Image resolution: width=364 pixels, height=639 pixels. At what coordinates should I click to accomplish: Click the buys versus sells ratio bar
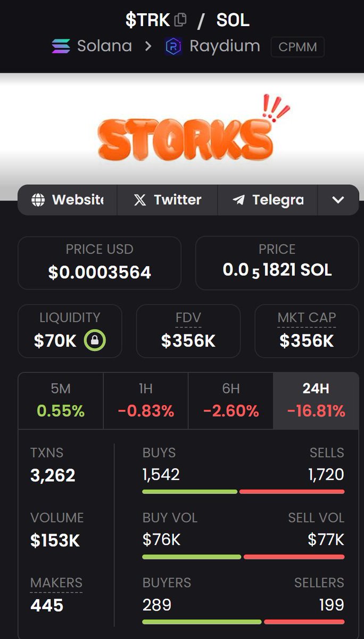tap(243, 491)
